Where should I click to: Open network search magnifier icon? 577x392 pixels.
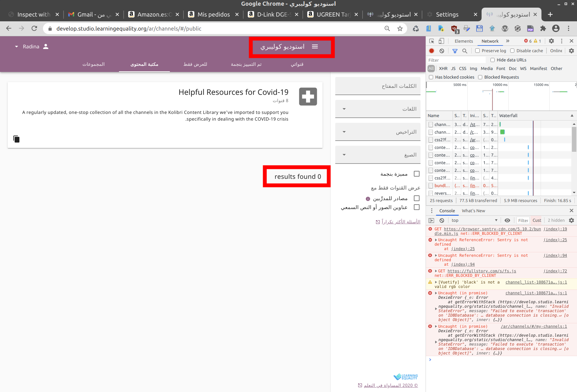[x=465, y=51]
